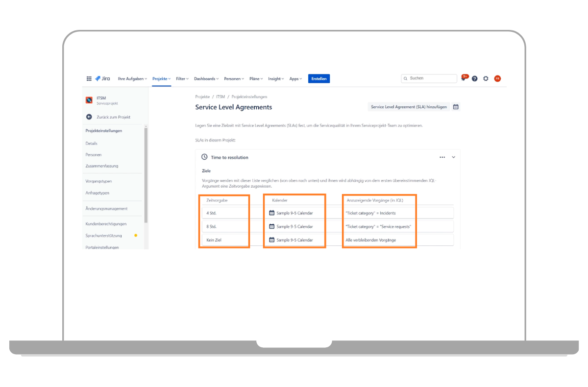This screenshot has width=588, height=387.
Task: Click the Jira logo
Action: pyautogui.click(x=103, y=78)
